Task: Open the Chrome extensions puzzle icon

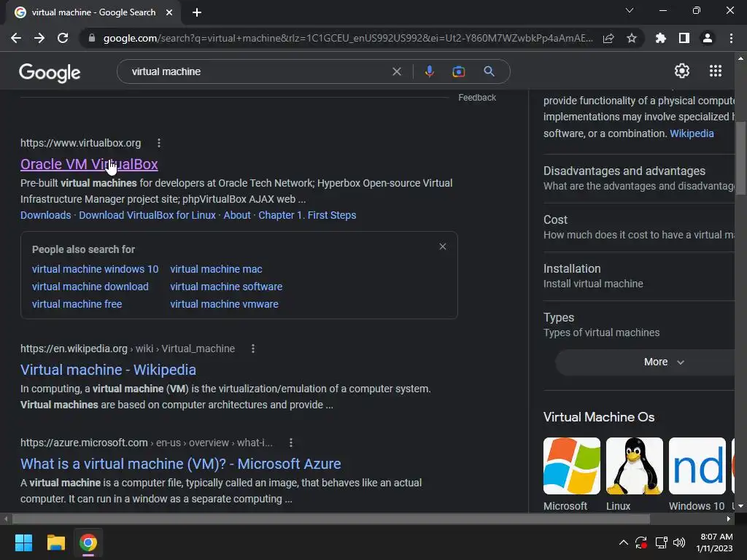Action: tap(660, 38)
